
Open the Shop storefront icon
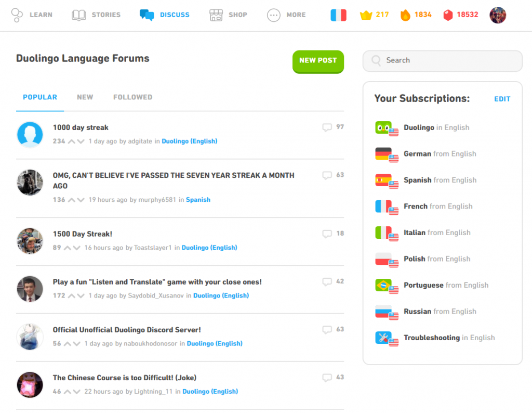click(x=216, y=15)
